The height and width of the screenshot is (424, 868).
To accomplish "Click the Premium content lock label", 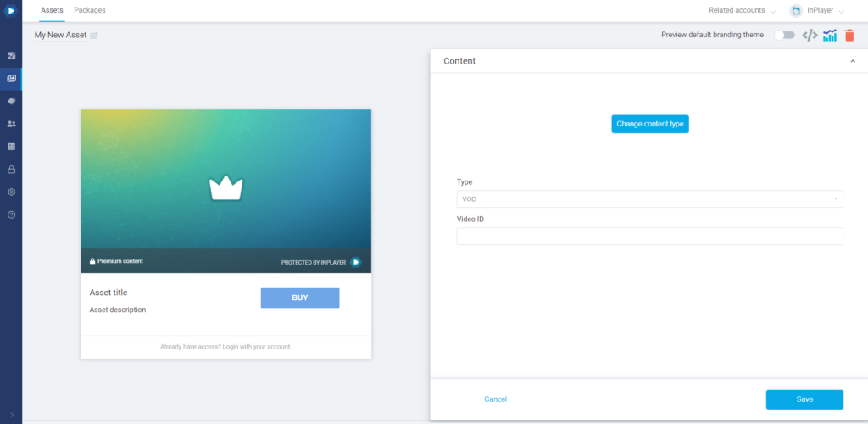I will pyautogui.click(x=116, y=261).
